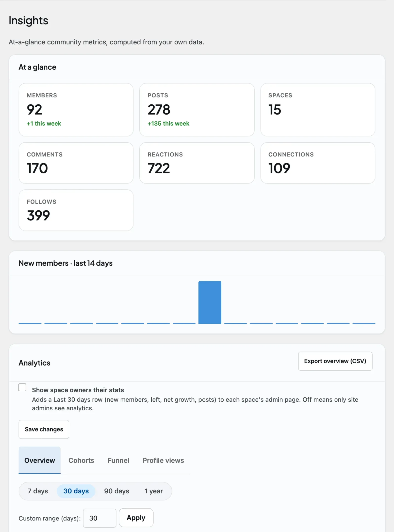Viewport: 394px width, 532px height.
Task: Click the 'At-a-glance community metrics' subtitle
Action: [x=106, y=42]
